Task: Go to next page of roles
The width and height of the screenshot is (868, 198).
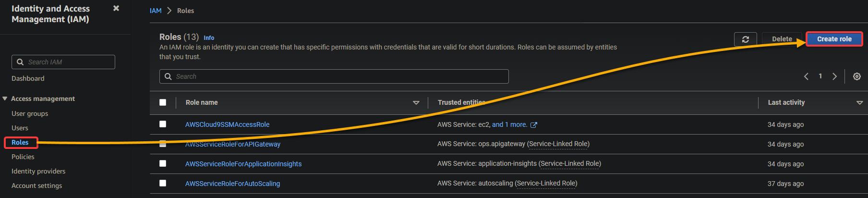Action: (x=834, y=76)
